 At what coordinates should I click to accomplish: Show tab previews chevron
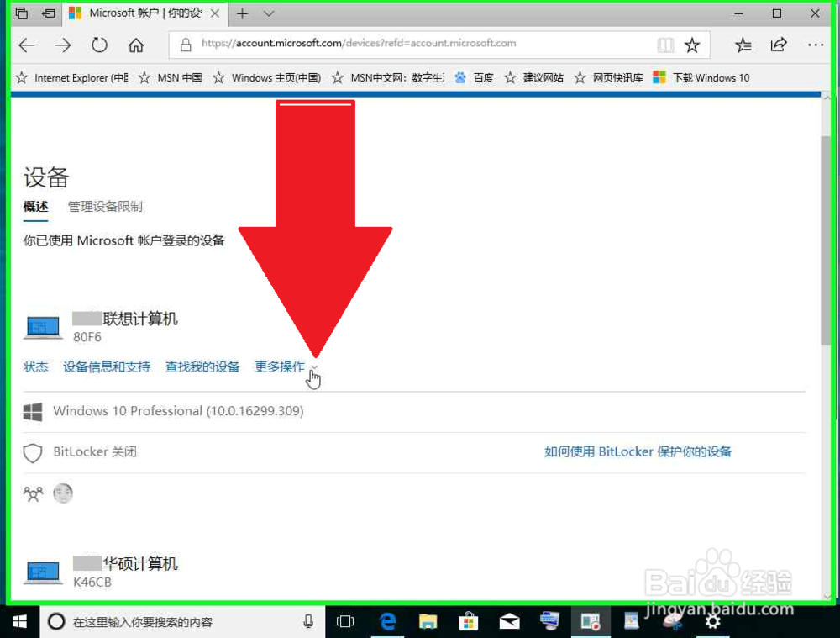tap(269, 14)
